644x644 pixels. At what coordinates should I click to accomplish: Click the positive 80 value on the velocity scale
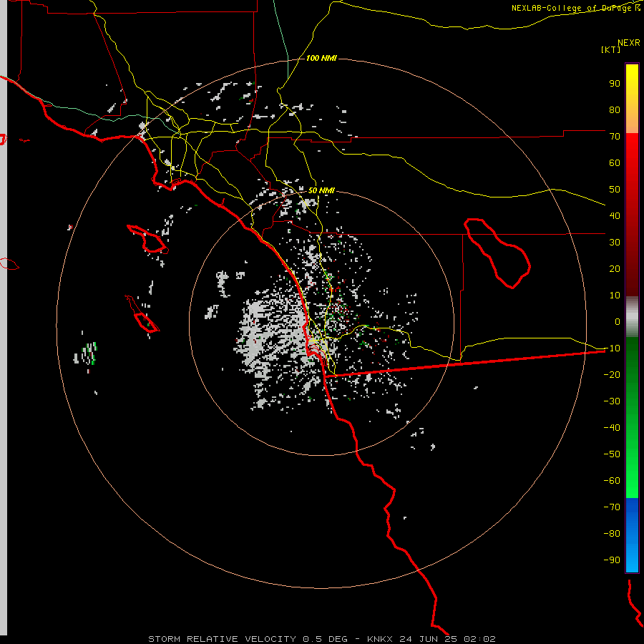click(615, 110)
